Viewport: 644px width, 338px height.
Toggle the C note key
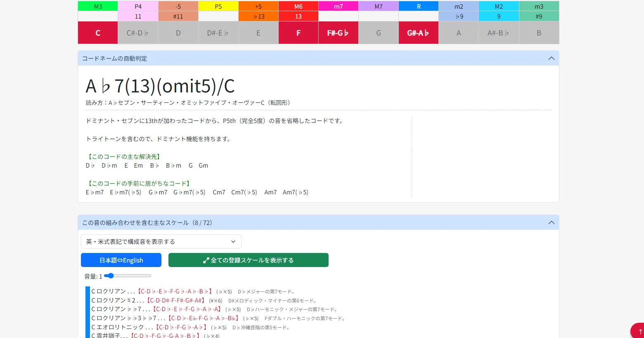pos(98,33)
